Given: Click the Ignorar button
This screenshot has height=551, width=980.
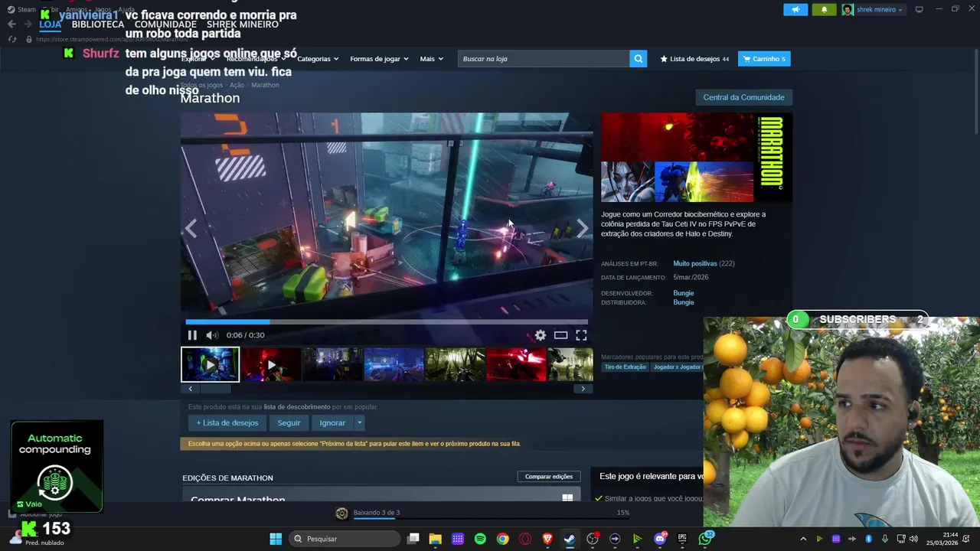Looking at the screenshot, I should pos(332,422).
